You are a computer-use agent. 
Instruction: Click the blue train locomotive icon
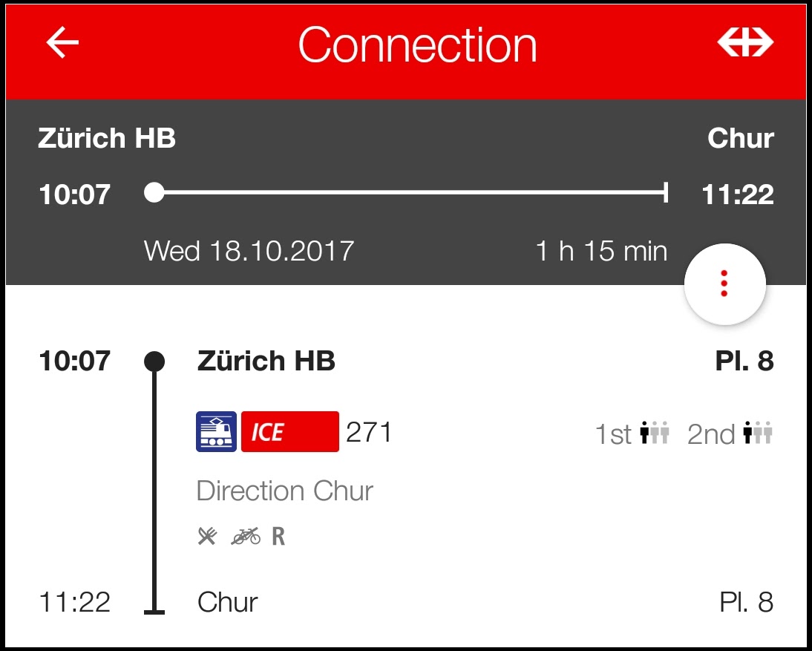pyautogui.click(x=216, y=432)
